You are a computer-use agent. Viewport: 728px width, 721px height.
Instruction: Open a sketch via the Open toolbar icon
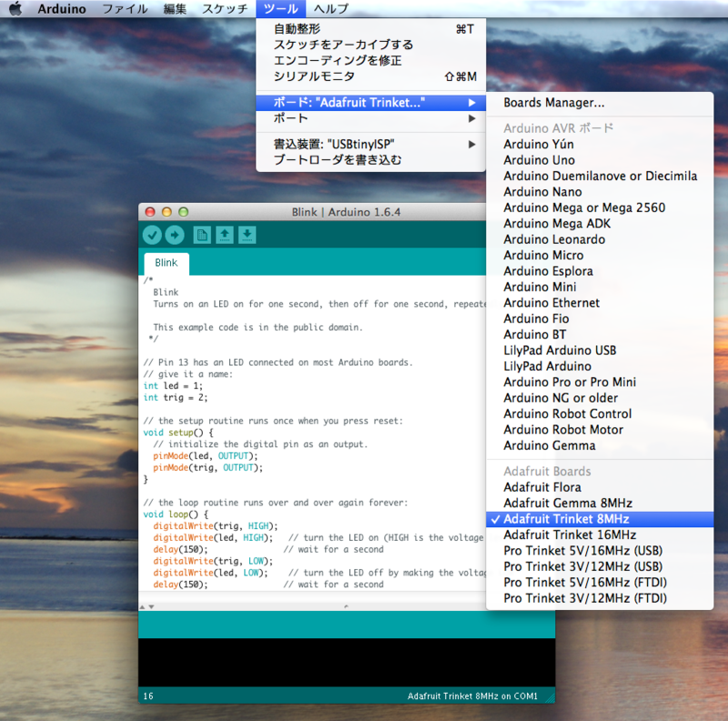click(223, 235)
